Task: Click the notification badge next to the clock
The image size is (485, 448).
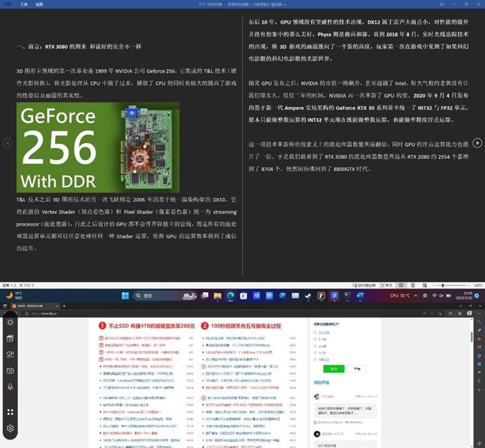Action: [477, 296]
